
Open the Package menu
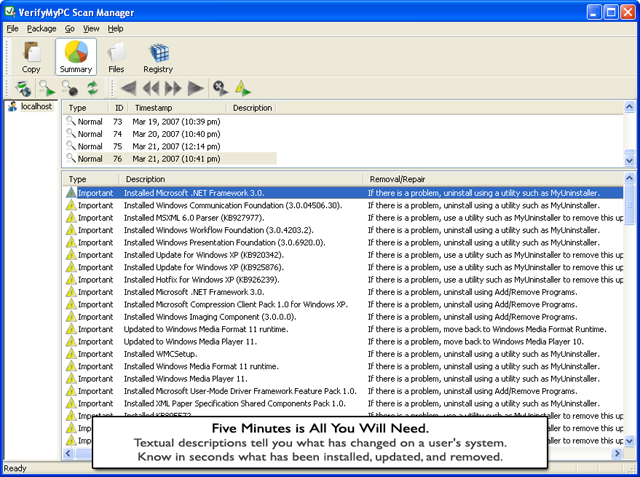point(42,29)
